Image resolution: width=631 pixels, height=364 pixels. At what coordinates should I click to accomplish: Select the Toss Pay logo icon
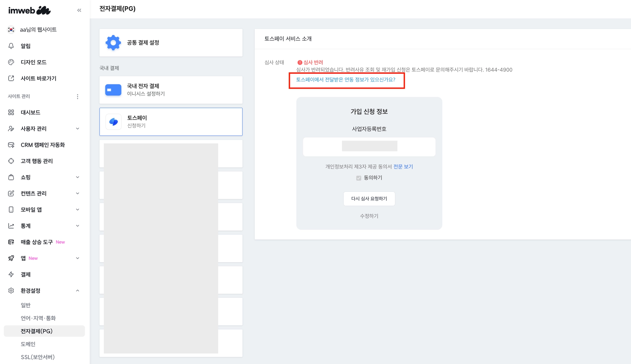(x=113, y=122)
